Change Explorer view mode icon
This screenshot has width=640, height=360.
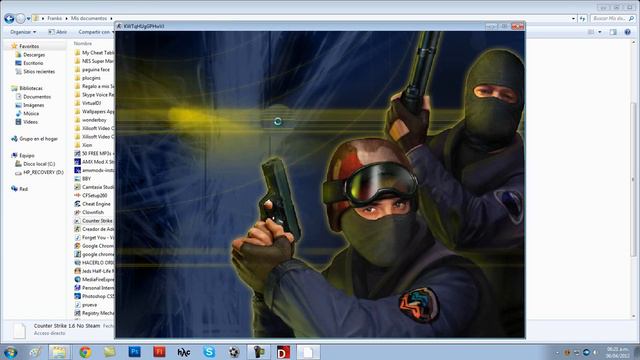(591, 32)
